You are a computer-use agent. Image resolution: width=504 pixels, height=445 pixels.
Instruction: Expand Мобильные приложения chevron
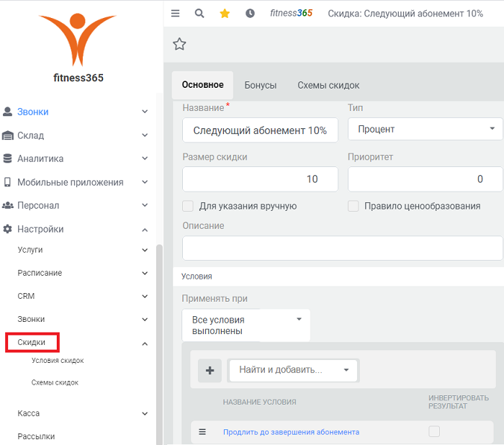(145, 182)
